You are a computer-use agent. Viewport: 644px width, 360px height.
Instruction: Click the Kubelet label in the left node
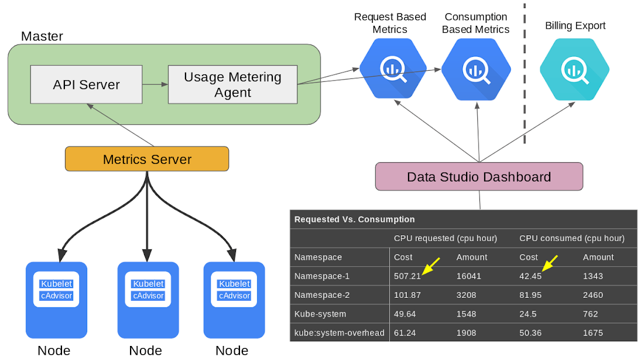click(57, 284)
